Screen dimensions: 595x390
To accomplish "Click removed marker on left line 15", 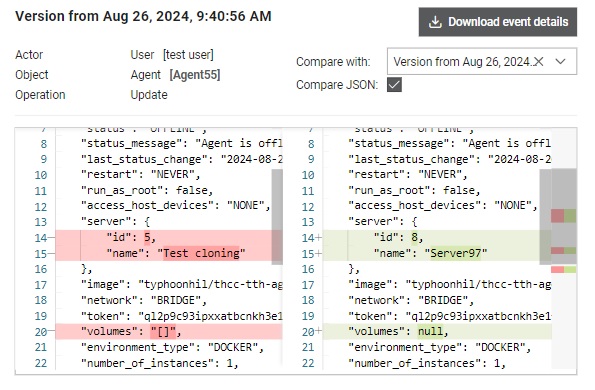I will click(52, 254).
